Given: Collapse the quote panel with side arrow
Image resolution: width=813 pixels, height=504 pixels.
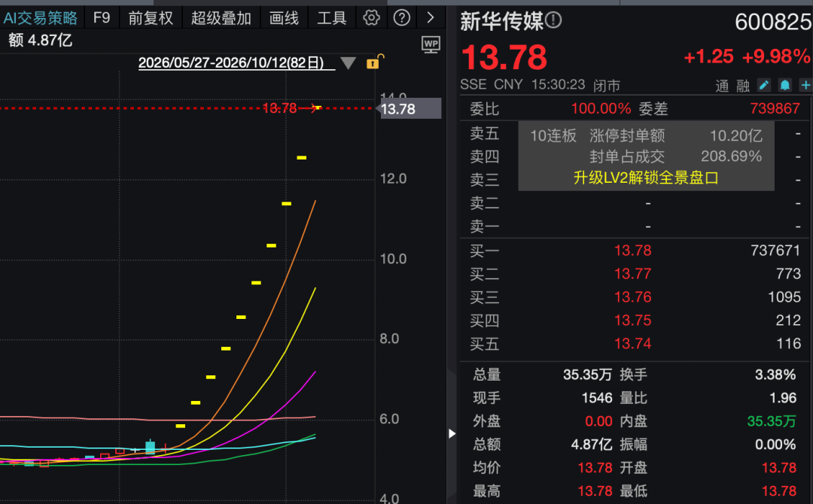Looking at the screenshot, I should [x=452, y=433].
